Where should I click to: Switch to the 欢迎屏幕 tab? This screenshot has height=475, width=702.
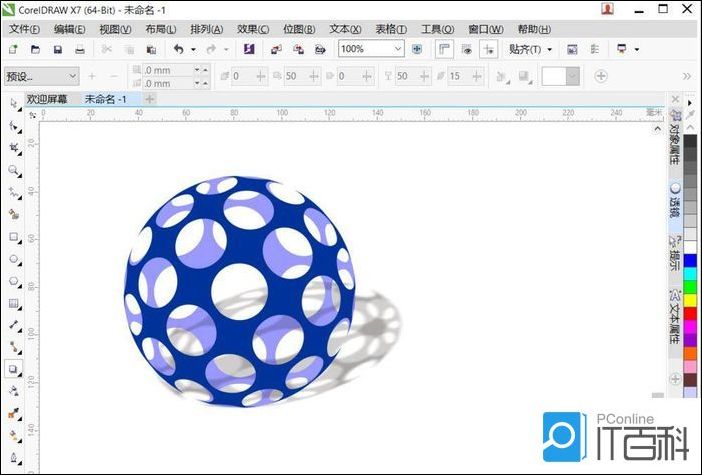47,99
